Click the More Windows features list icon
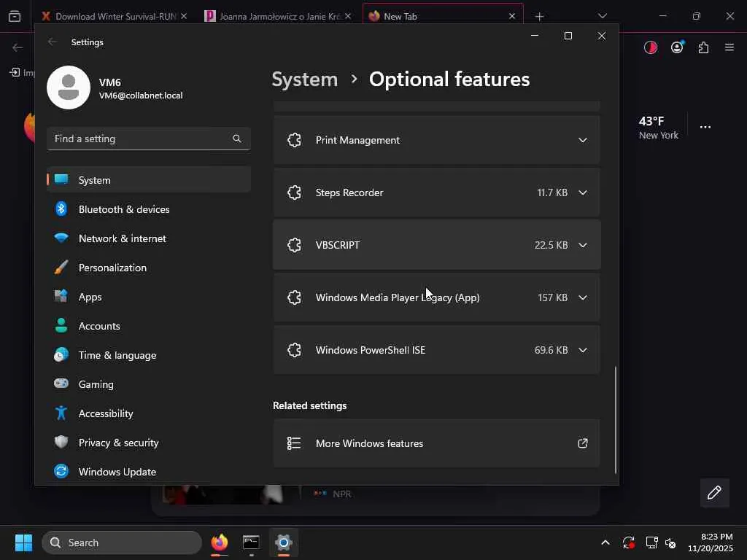The image size is (747, 560). 294,443
